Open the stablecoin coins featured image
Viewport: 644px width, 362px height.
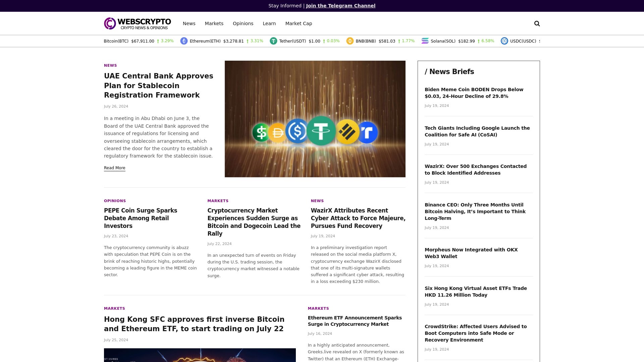click(x=315, y=119)
